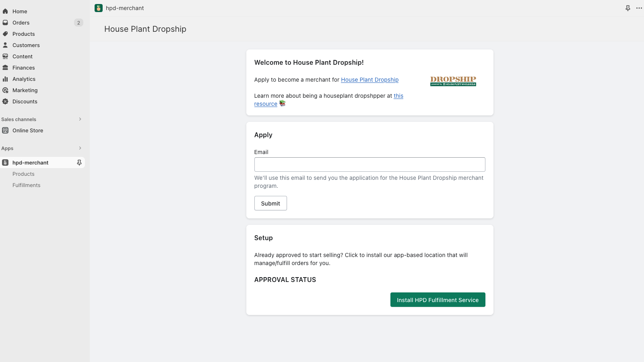The image size is (644, 362).
Task: Click the Marketing target icon
Action: click(5, 90)
